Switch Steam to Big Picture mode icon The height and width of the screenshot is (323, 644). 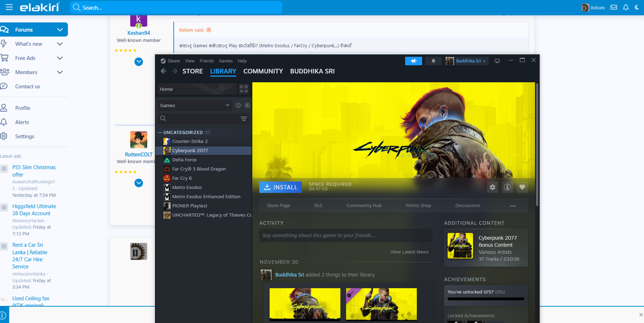tap(497, 61)
